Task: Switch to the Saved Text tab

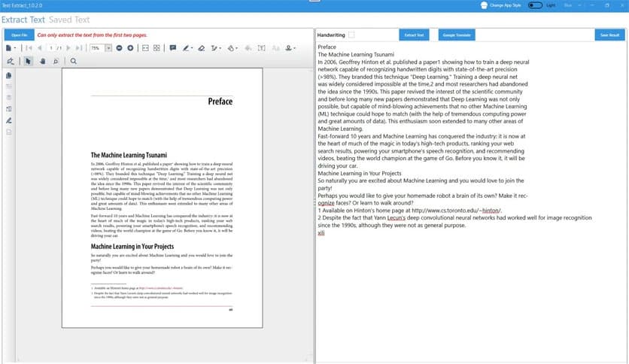Action: [69, 20]
